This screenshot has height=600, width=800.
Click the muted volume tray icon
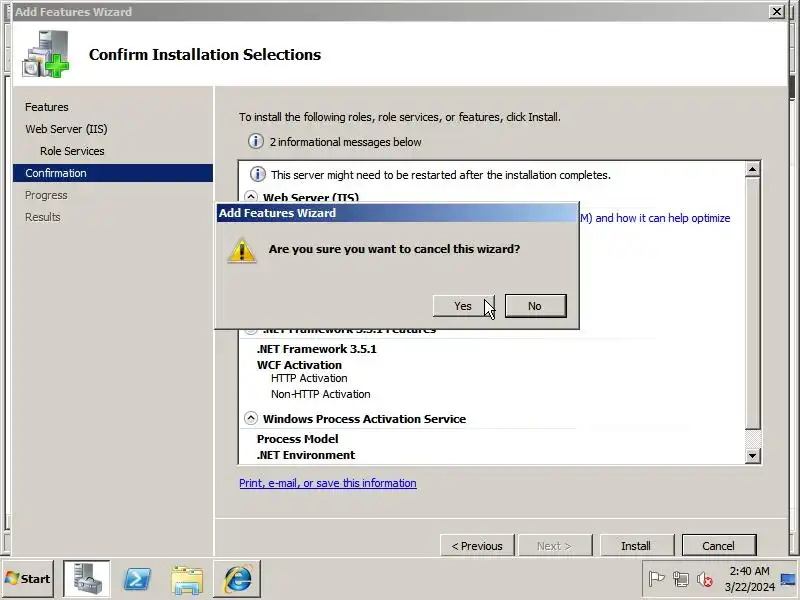[705, 579]
